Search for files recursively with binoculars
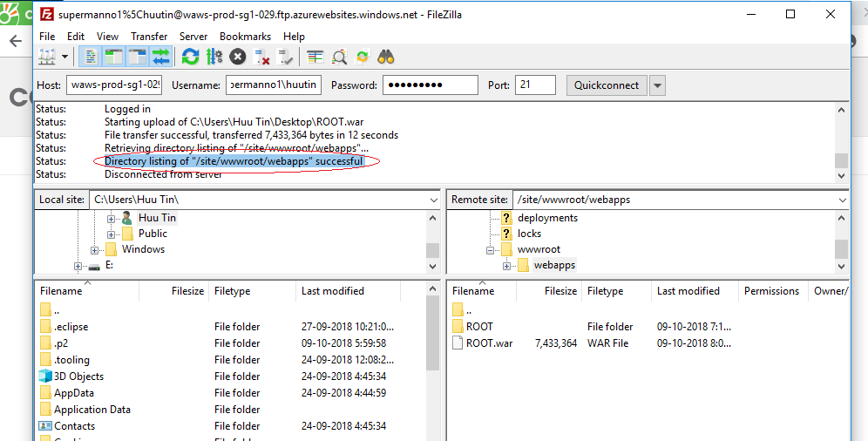 pos(386,57)
